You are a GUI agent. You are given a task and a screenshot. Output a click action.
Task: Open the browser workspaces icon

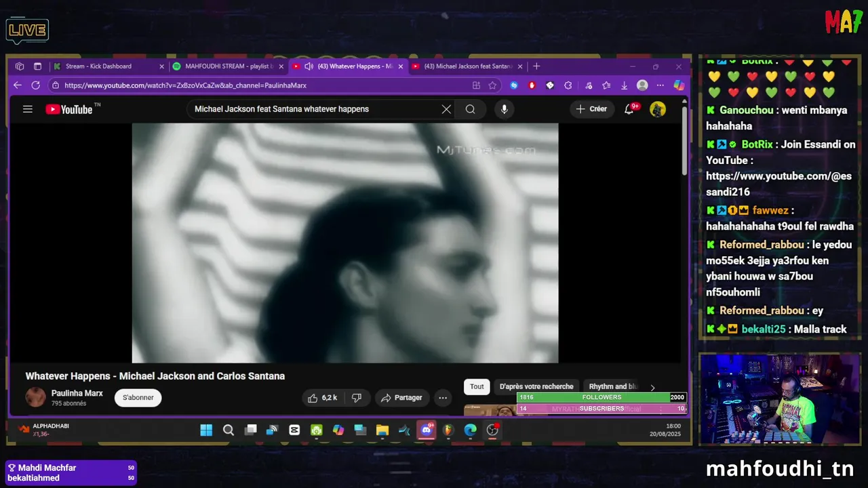(x=20, y=66)
